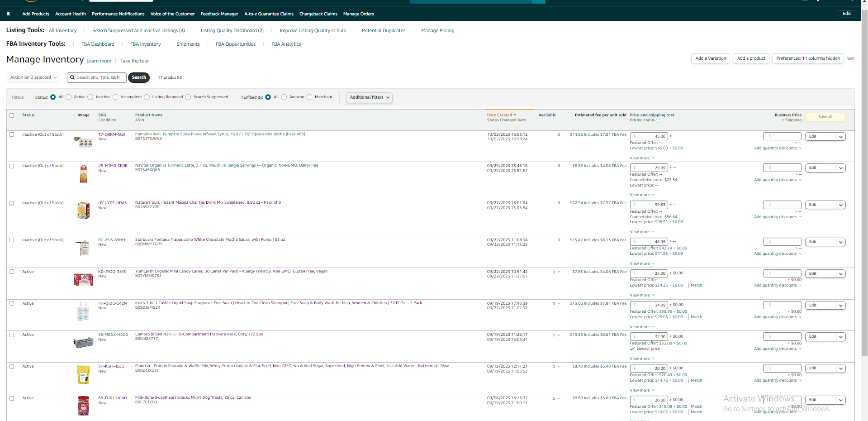Open Preferences: 11 columns hidden

808,58
